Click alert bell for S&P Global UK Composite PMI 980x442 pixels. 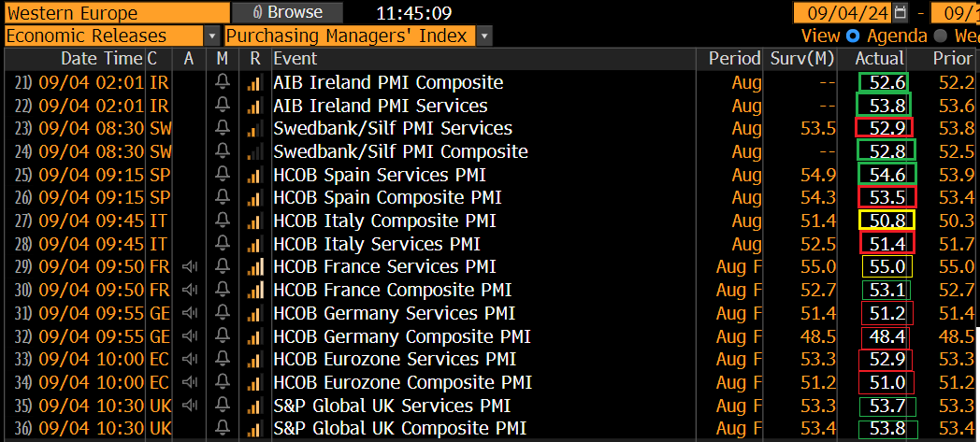[223, 429]
